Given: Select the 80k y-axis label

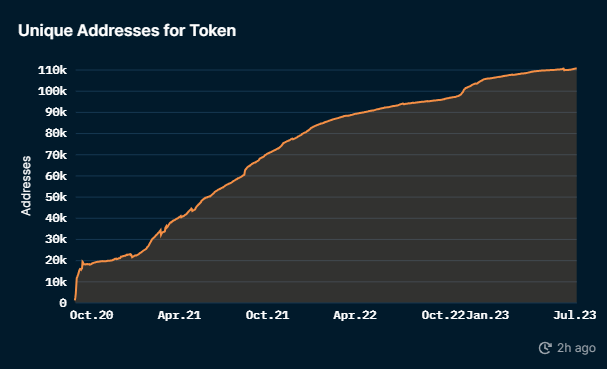Looking at the screenshot, I should click(x=56, y=134).
